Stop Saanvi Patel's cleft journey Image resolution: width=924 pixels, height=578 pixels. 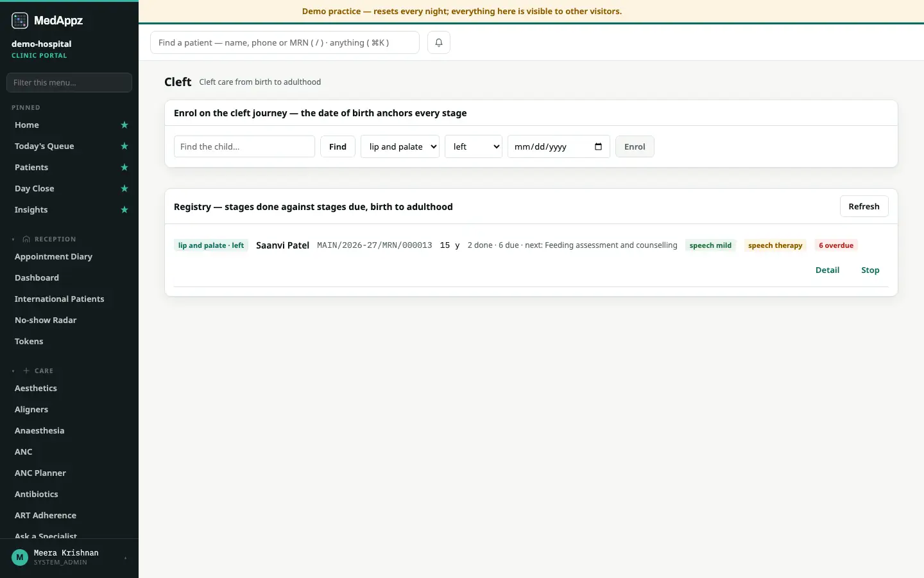[x=870, y=270]
